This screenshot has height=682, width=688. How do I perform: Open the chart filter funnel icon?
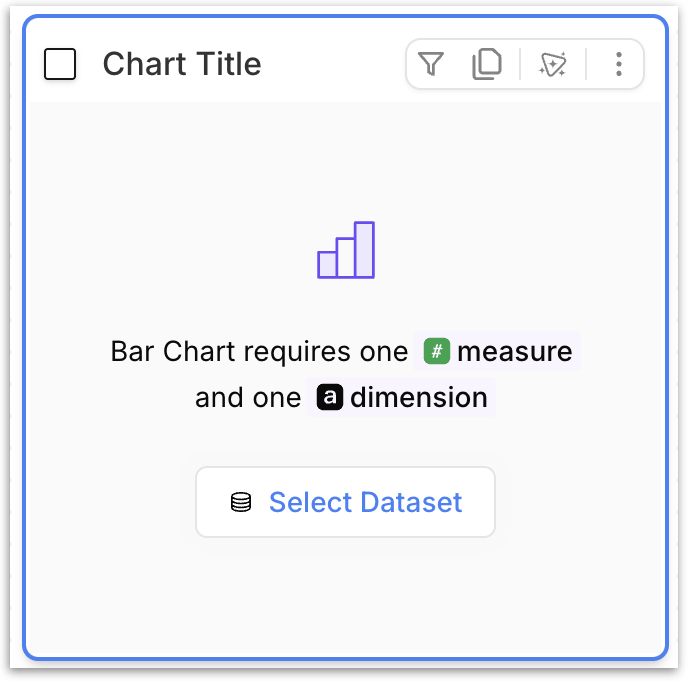click(x=431, y=64)
